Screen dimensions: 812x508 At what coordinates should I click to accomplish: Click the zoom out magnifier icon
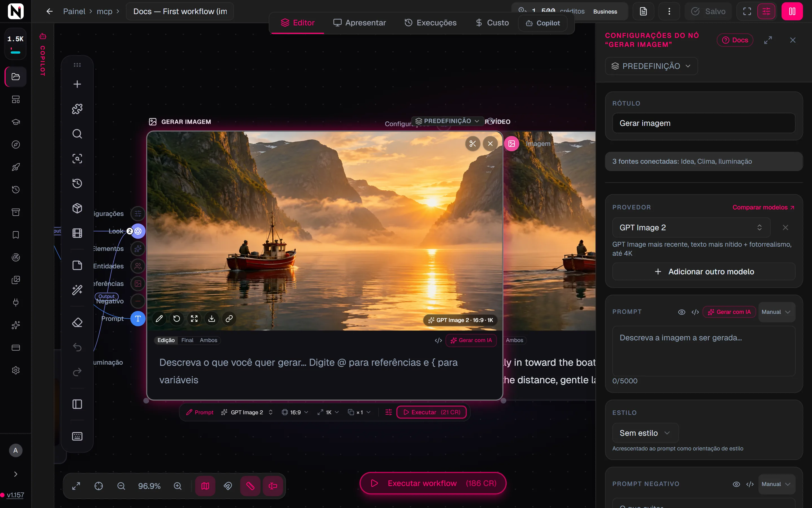click(121, 486)
